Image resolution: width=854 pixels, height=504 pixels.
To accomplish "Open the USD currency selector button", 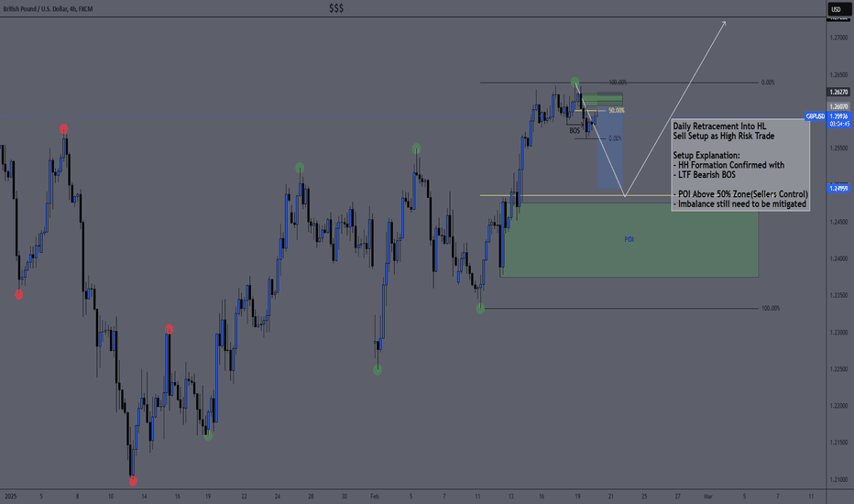I will (838, 9).
